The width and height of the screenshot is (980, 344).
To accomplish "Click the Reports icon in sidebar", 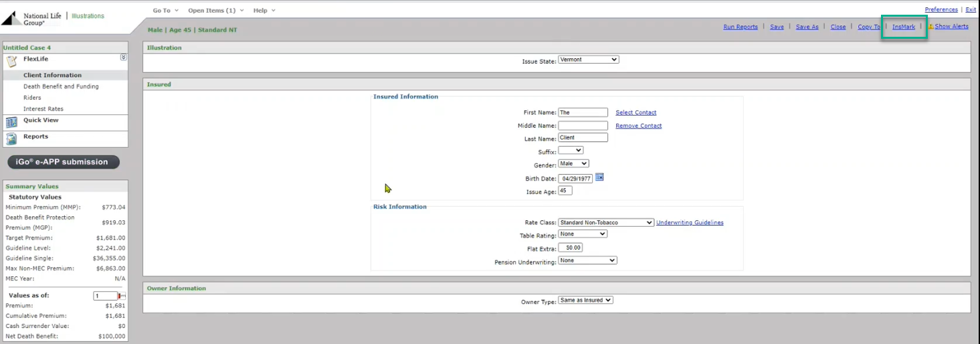I will (11, 139).
